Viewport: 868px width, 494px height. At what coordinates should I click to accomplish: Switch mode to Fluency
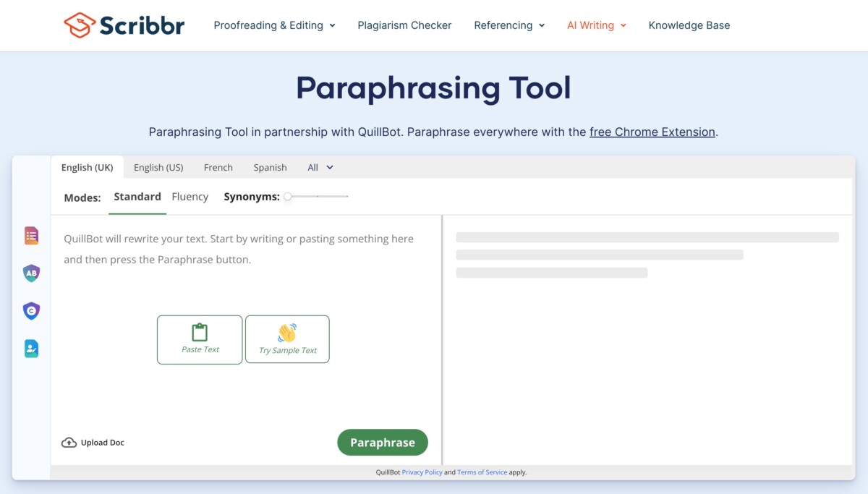point(190,197)
